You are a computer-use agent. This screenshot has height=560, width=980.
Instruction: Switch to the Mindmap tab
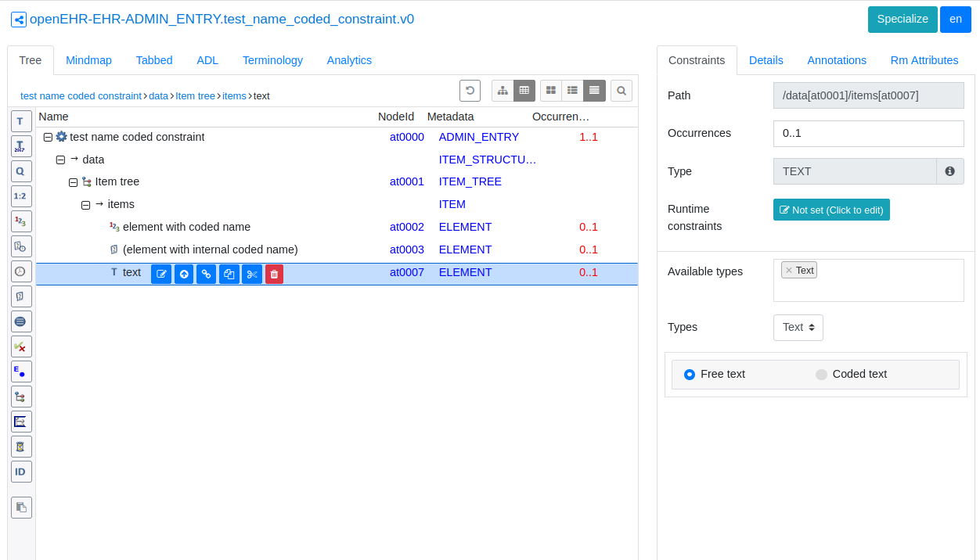pos(88,60)
